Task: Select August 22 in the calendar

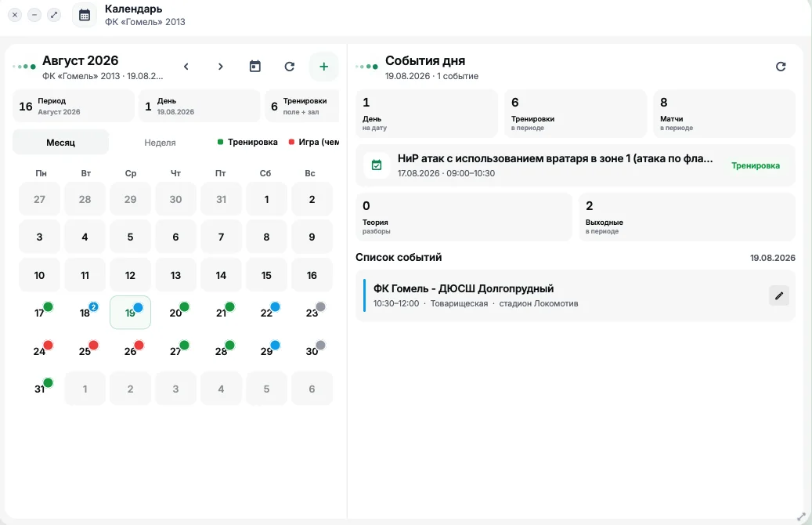Action: 266,313
